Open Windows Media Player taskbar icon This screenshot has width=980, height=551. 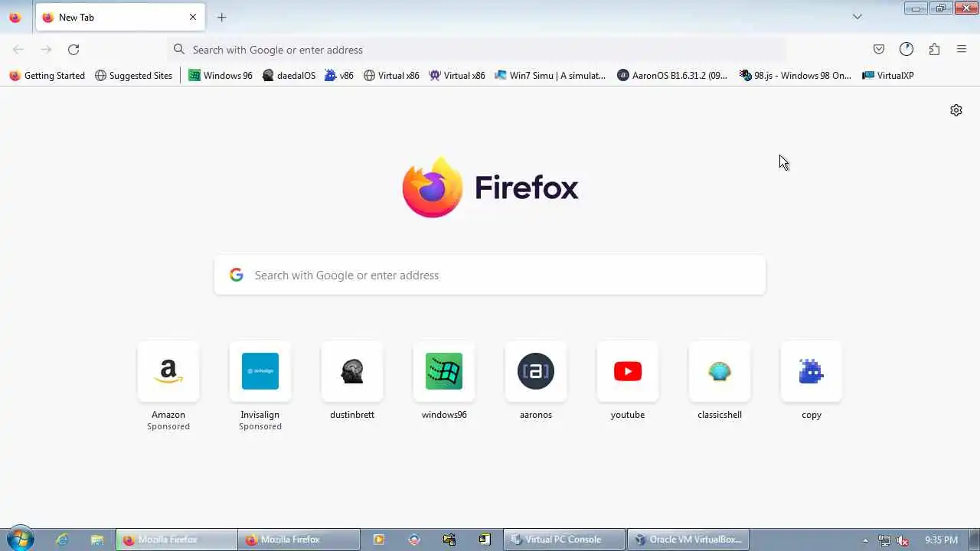click(378, 540)
